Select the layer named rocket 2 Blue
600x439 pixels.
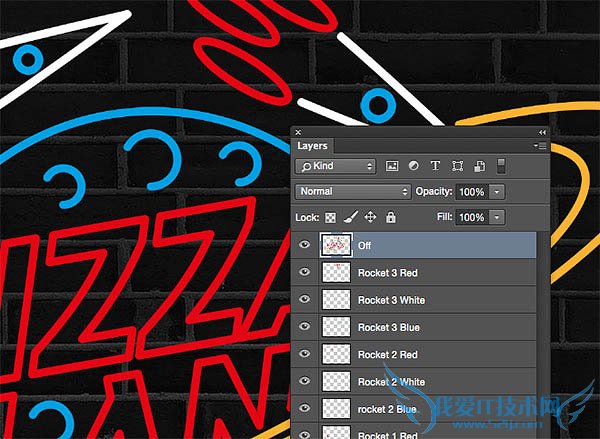pos(414,409)
